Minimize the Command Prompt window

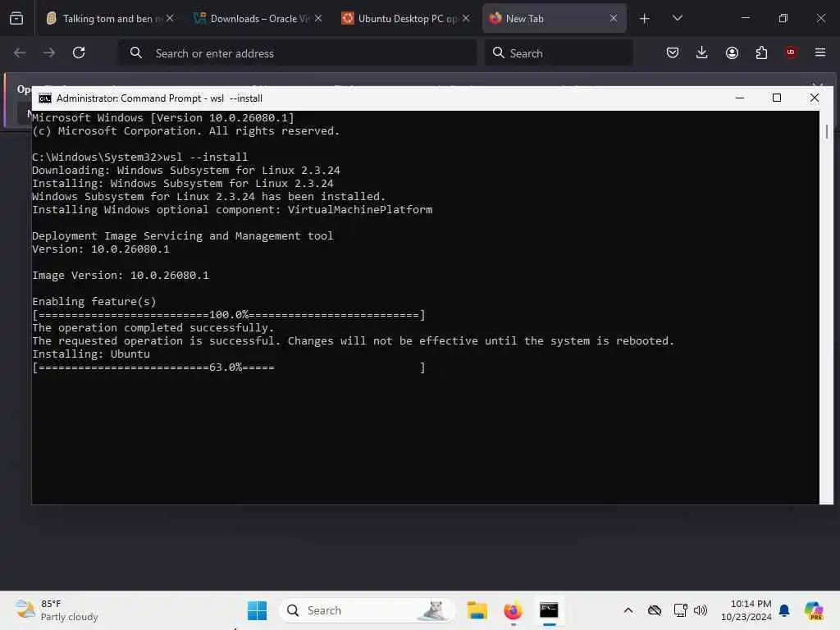(740, 98)
